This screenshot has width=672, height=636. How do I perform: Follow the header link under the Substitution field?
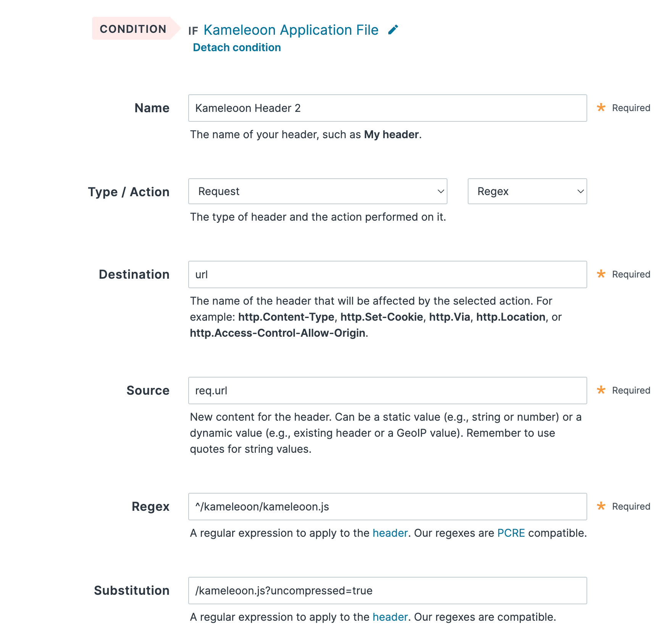coord(390,617)
